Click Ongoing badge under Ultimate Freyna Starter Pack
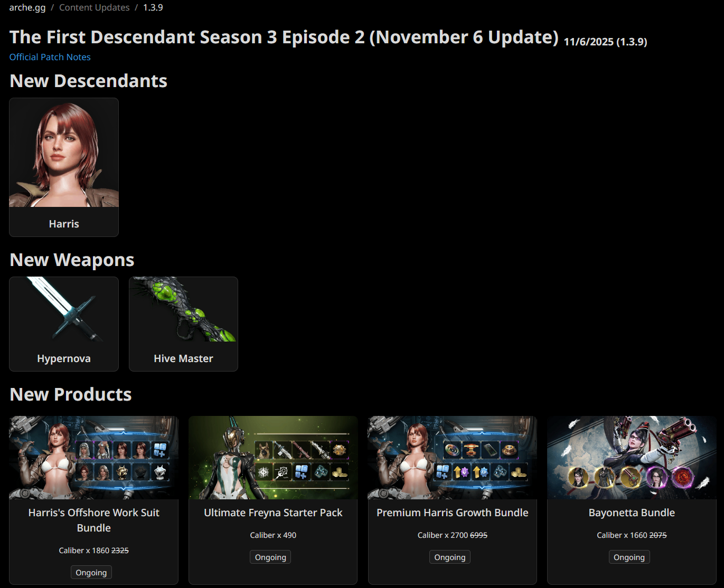Screen dimensions: 724x588 [x=270, y=557]
